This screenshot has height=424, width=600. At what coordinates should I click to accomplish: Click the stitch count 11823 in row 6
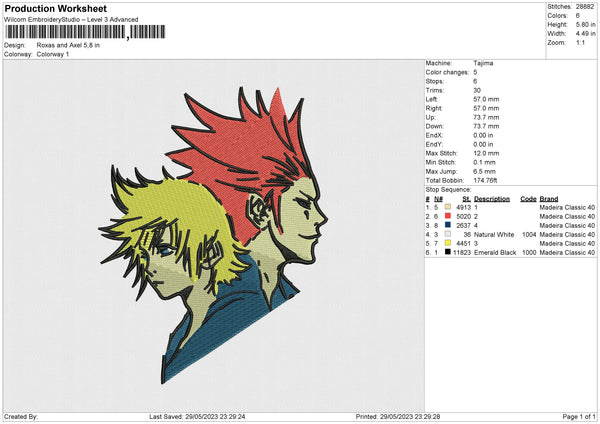(x=462, y=253)
